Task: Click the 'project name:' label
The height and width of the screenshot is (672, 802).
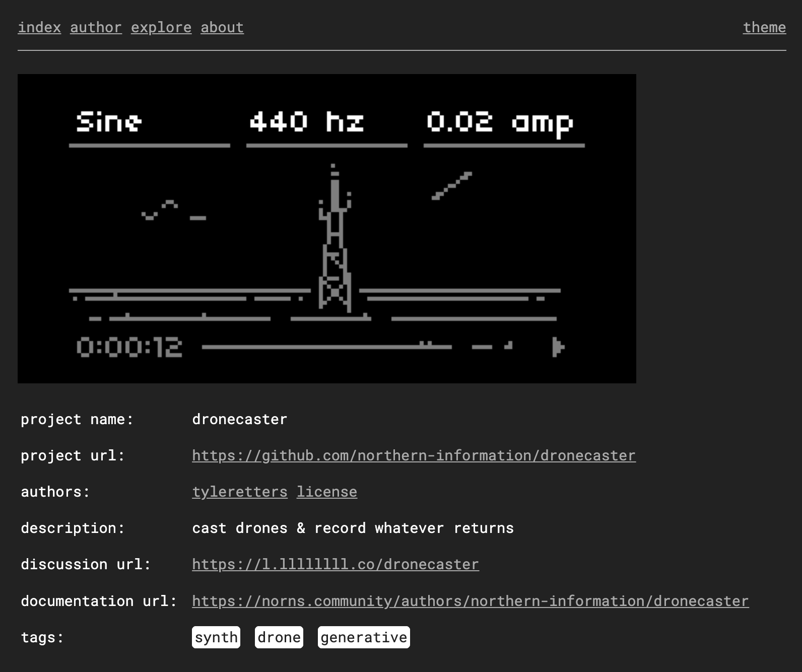Action: tap(77, 419)
